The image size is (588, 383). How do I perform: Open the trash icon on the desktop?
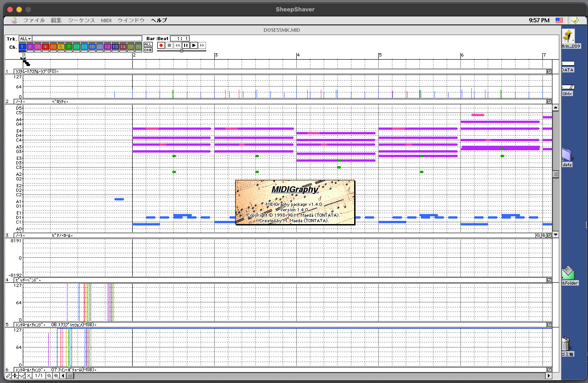565,343
